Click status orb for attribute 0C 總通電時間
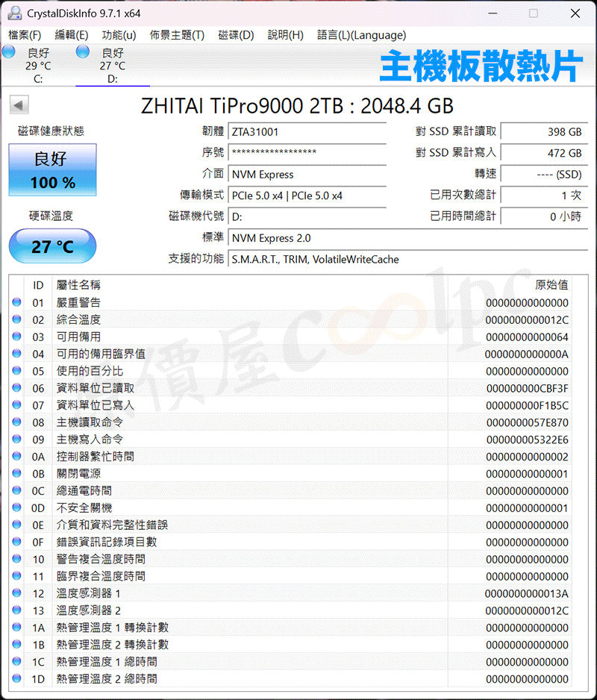597x700 pixels. 17,491
